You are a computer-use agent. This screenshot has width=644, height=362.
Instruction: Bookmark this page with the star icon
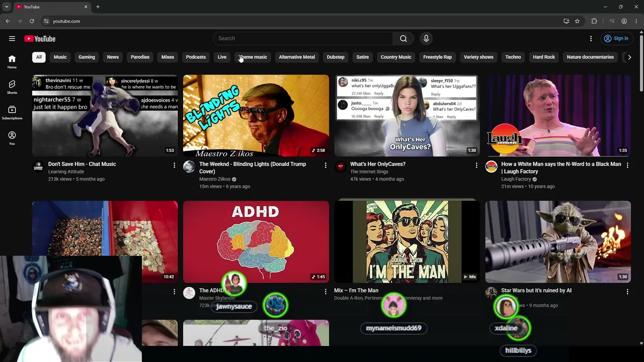point(577,21)
